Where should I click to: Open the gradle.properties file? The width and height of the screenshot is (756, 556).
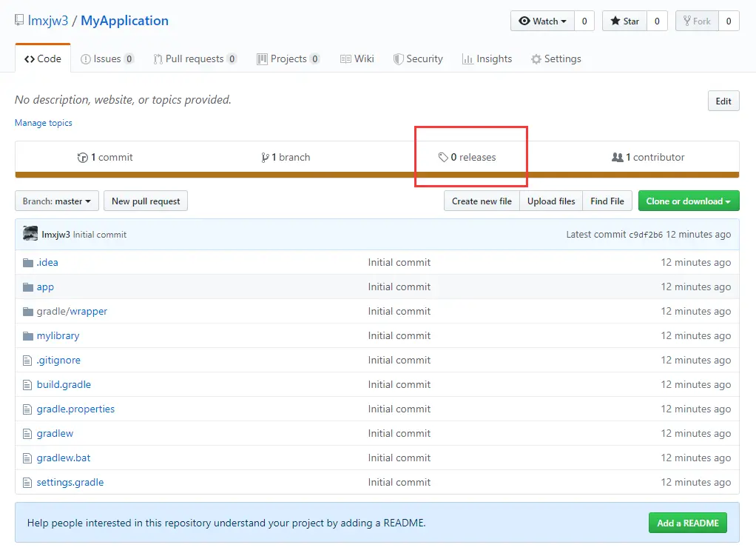pyautogui.click(x=75, y=409)
